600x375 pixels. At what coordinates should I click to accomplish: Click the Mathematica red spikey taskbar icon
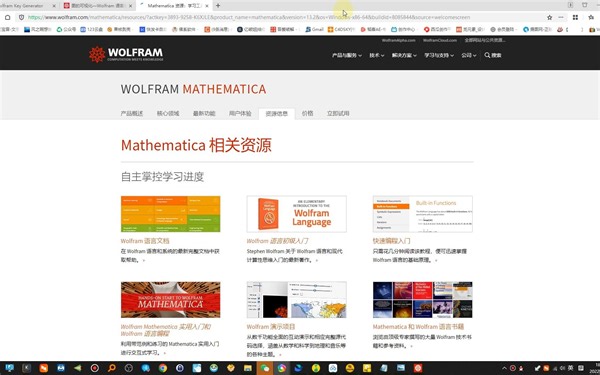coord(418,368)
